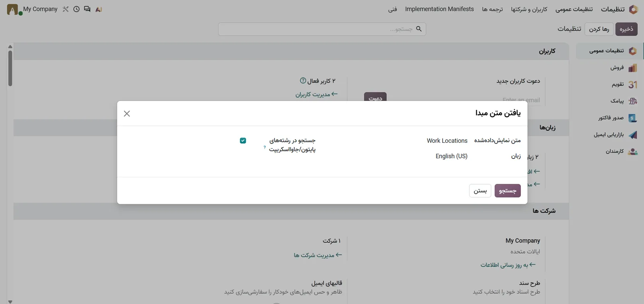644x304 pixels.
Task: Launch the AI assistant icon
Action: [99, 9]
